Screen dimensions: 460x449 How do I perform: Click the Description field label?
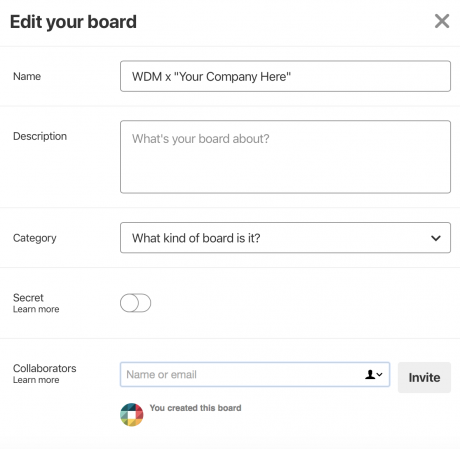(x=40, y=136)
